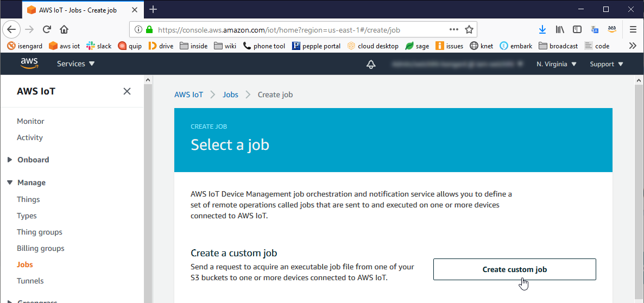The height and width of the screenshot is (303, 644).
Task: Open Tunnels in the sidebar
Action: (30, 281)
